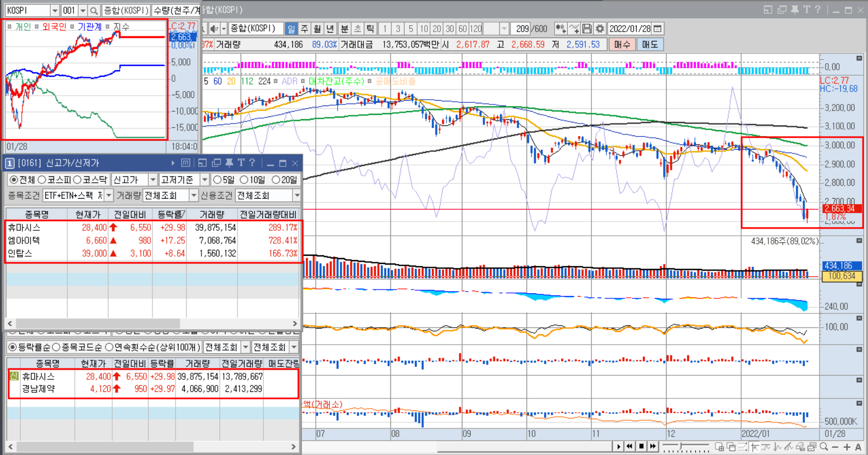Click the chart horizontal scrollbar at bottom
This screenshot has width=868, height=455.
524,447
